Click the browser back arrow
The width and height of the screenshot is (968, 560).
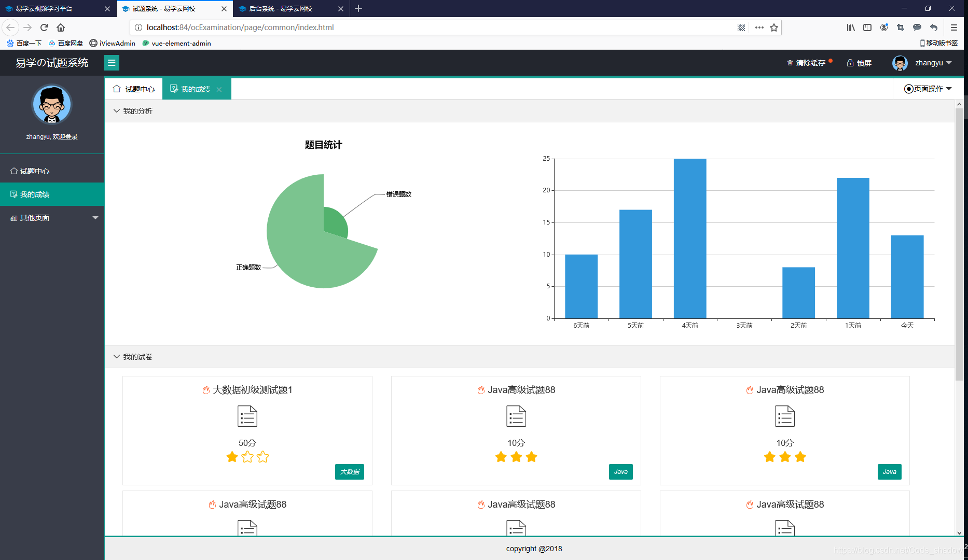pyautogui.click(x=10, y=27)
